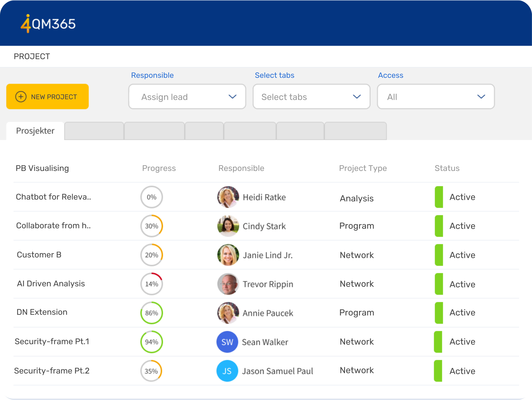The height and width of the screenshot is (400, 532).
Task: Click the name Sean Walker
Action: (265, 342)
